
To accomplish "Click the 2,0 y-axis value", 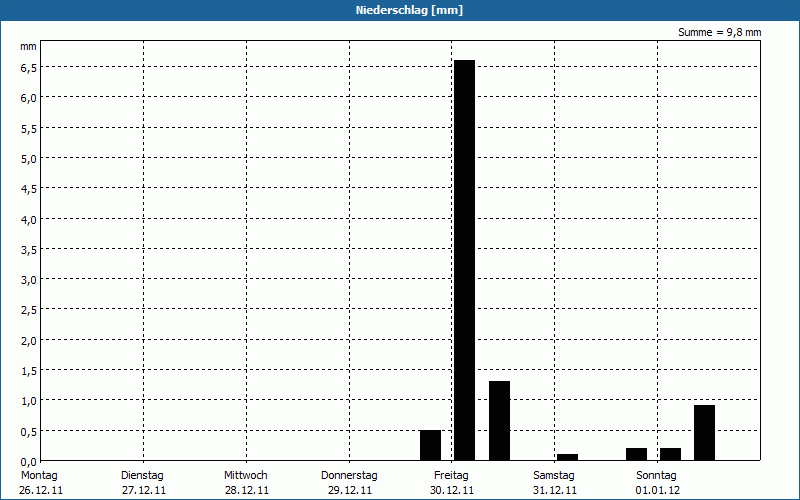I will (29, 340).
